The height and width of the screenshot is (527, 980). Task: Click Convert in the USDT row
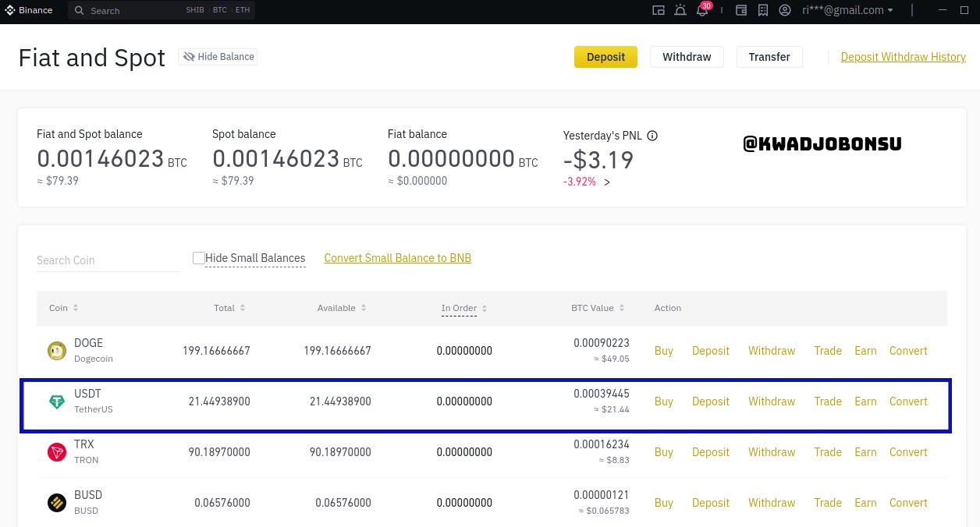click(908, 401)
